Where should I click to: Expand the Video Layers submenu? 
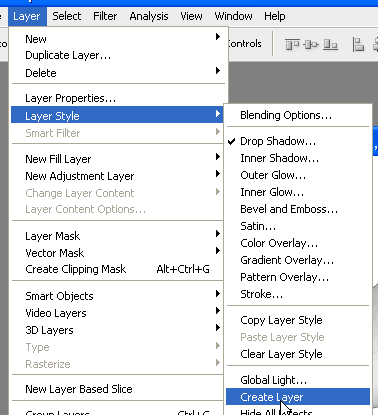click(x=118, y=313)
